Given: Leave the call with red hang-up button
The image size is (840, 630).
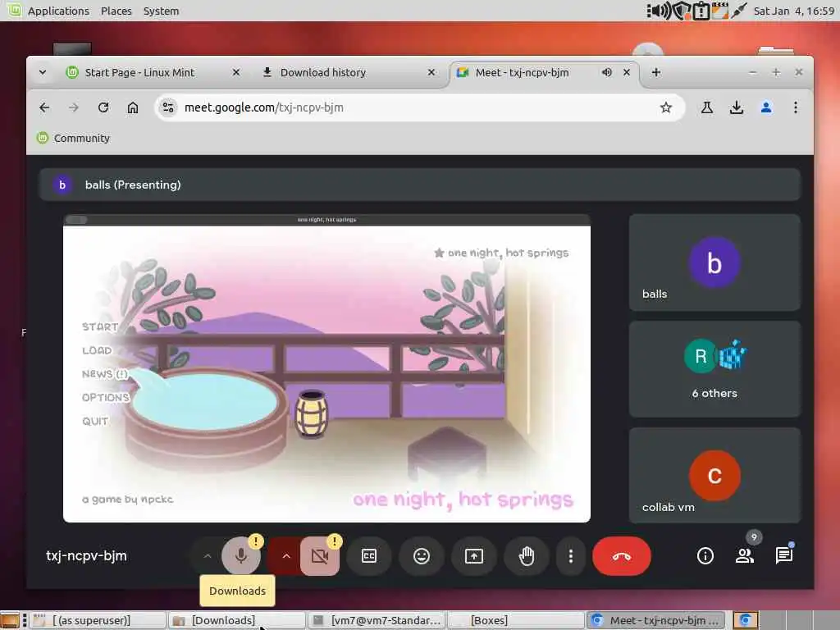Looking at the screenshot, I should [622, 556].
